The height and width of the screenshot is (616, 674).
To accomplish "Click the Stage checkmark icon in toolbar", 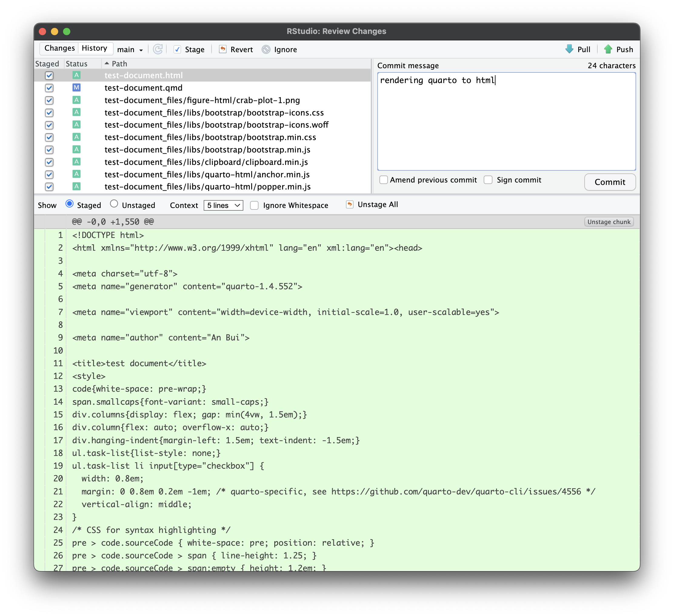I will click(x=177, y=49).
